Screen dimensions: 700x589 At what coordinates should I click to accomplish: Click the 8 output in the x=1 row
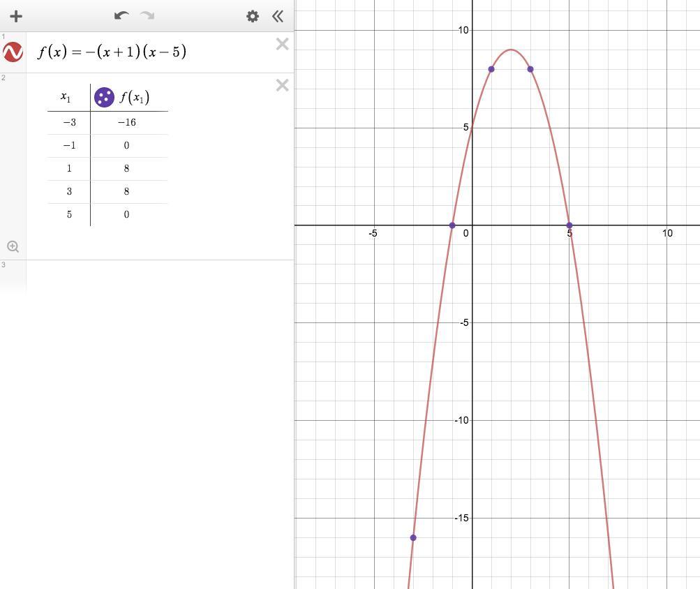point(127,168)
